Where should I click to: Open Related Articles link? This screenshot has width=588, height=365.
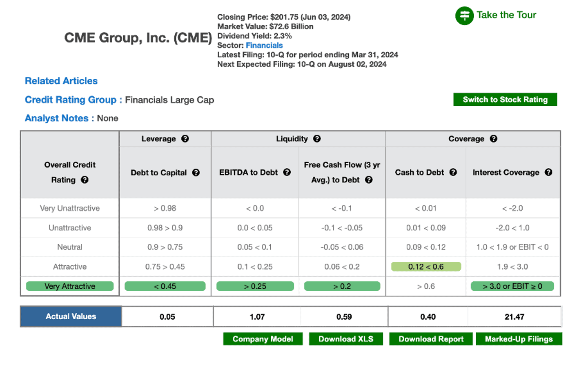click(x=61, y=81)
